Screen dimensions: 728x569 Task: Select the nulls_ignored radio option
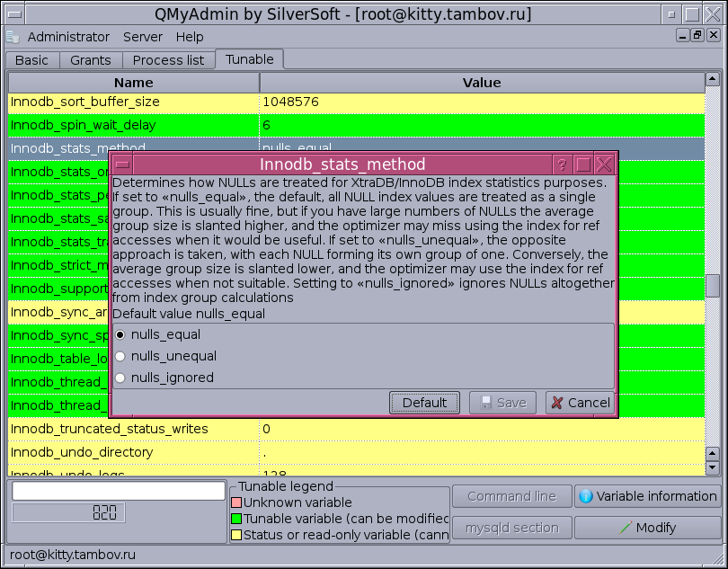(120, 378)
